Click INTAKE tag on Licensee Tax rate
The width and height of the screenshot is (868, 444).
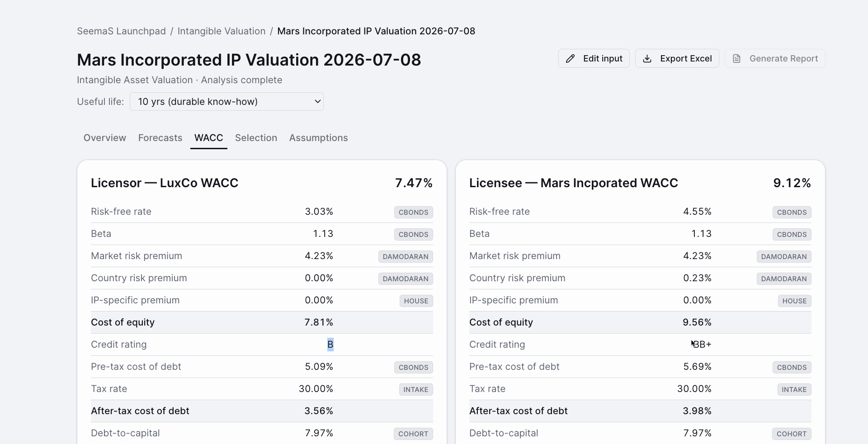point(794,390)
